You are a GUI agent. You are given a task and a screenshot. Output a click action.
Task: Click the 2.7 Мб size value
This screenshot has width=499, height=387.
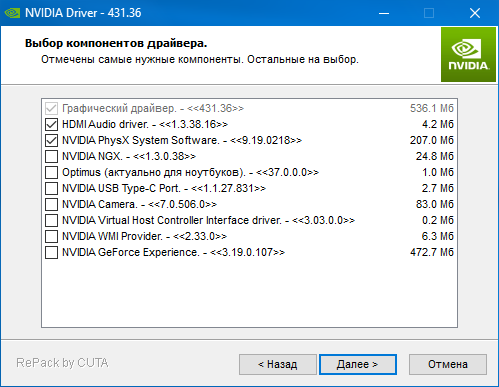coord(438,188)
